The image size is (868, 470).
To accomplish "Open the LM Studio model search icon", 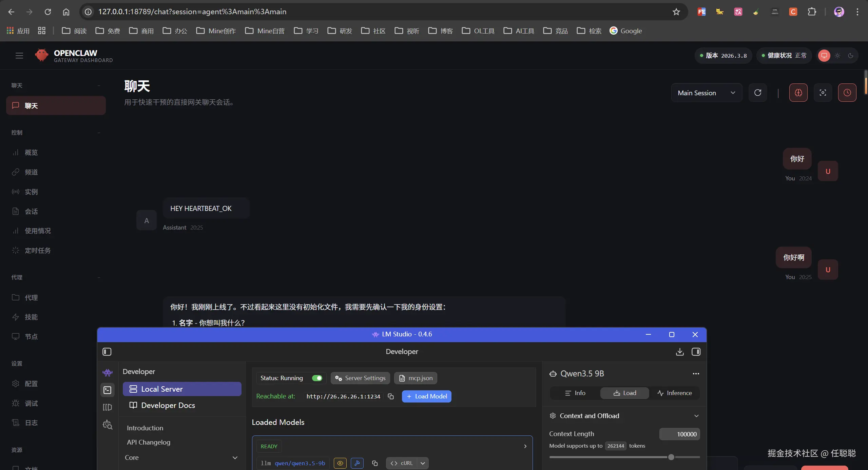I will coord(108,425).
